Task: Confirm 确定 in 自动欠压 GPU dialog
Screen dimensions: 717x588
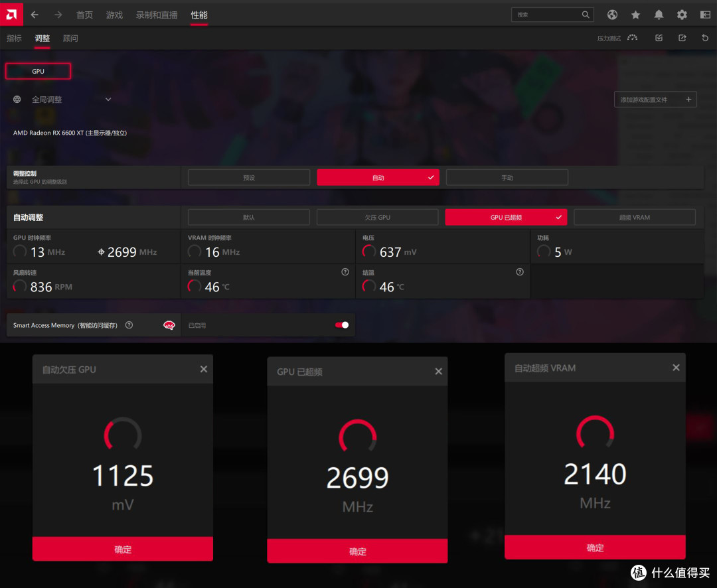Action: click(123, 549)
